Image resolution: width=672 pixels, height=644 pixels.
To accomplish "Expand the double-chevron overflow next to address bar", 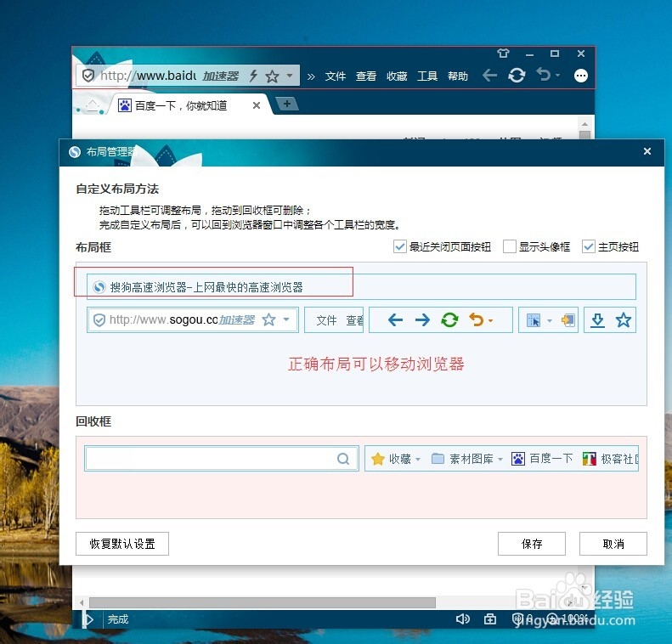I will pyautogui.click(x=311, y=76).
